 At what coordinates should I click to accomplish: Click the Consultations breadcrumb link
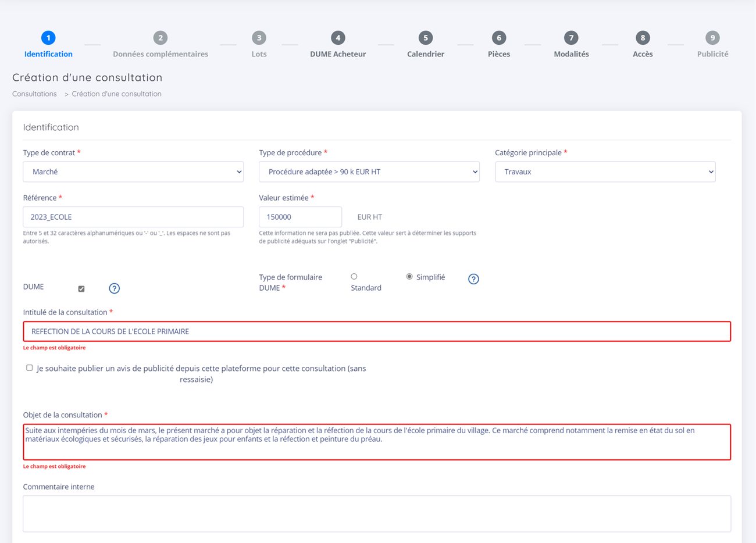(x=34, y=94)
